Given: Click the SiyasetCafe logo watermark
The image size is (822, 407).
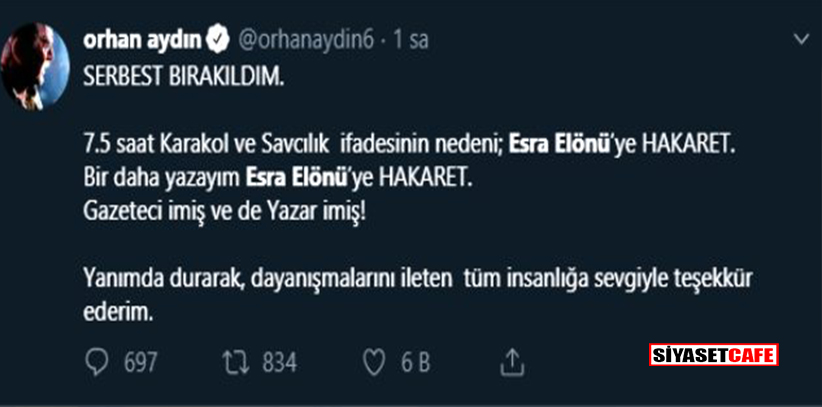Looking at the screenshot, I should [713, 355].
